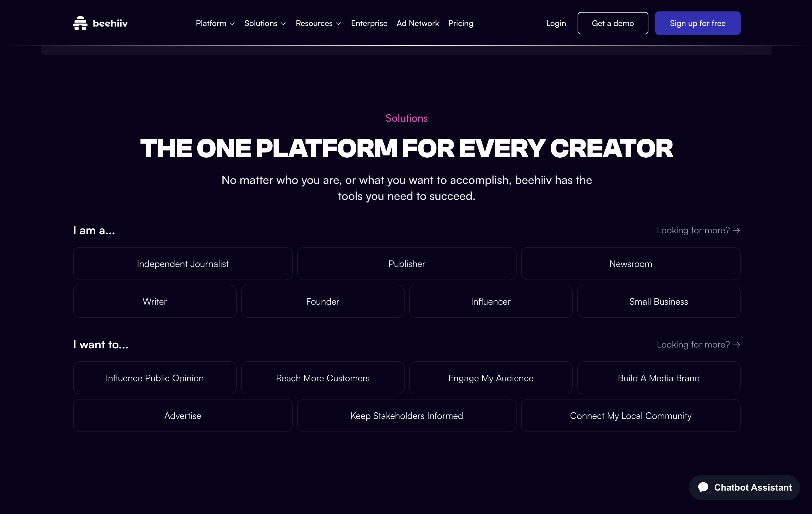
Task: Expand the Platform dropdown chevron
Action: (232, 24)
